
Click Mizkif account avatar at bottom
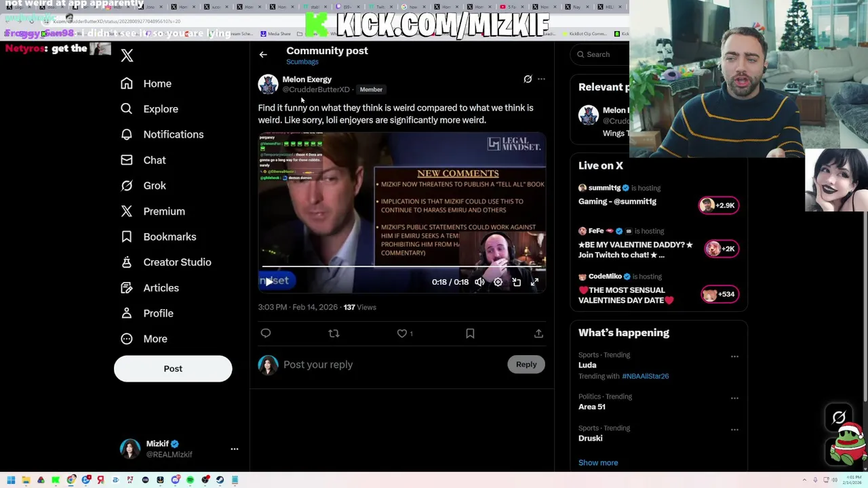click(130, 449)
